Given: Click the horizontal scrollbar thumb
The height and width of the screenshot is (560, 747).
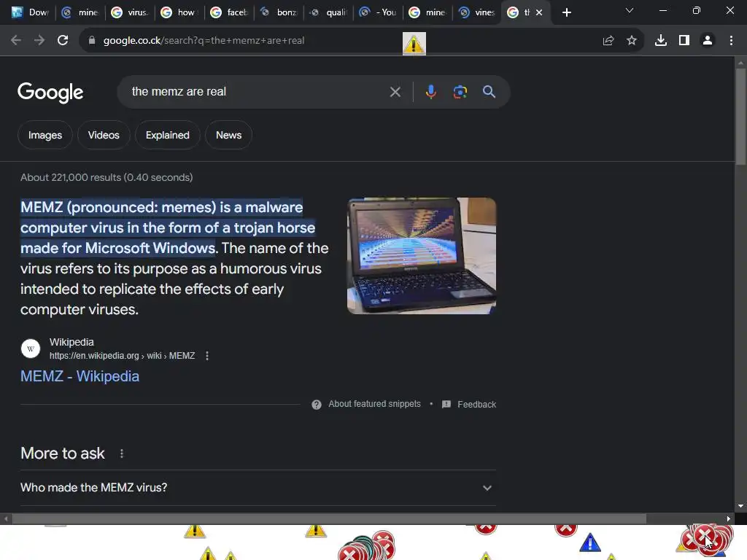Looking at the screenshot, I should coord(329,518).
